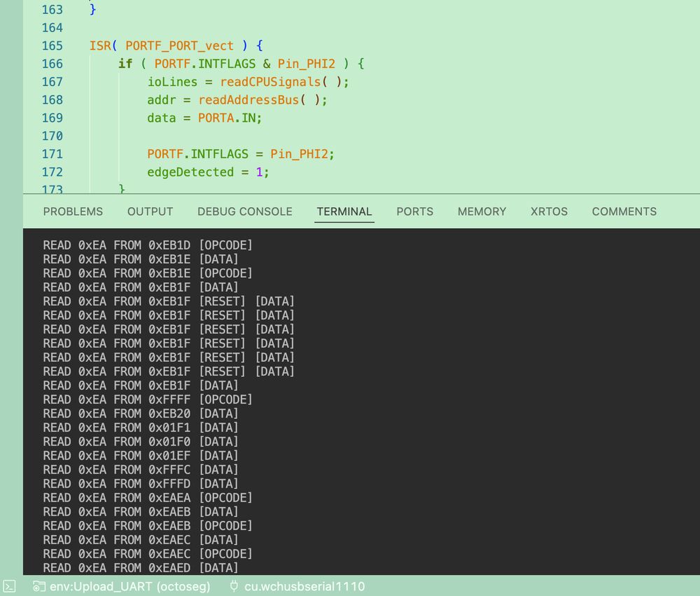This screenshot has height=596, width=700.
Task: Open the OUTPUT panel
Action: pyautogui.click(x=150, y=211)
